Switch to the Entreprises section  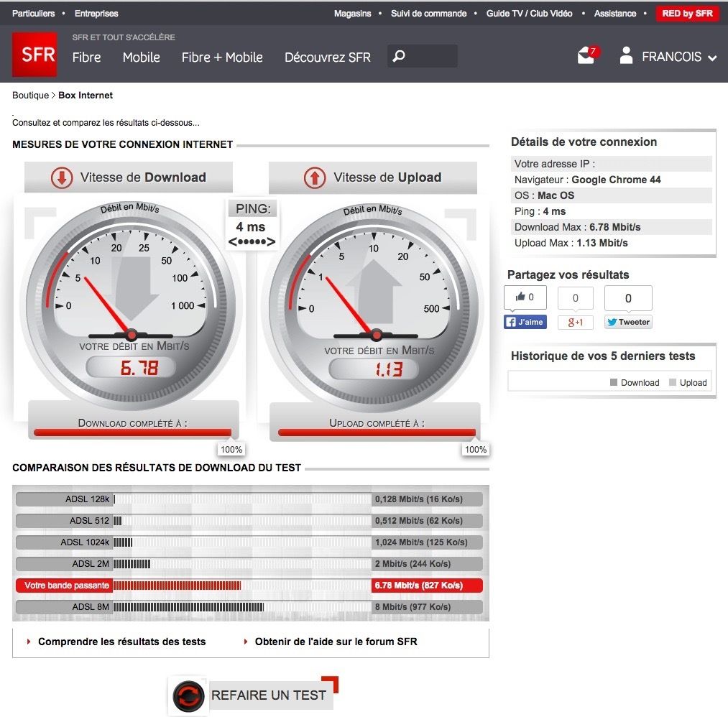[x=96, y=14]
